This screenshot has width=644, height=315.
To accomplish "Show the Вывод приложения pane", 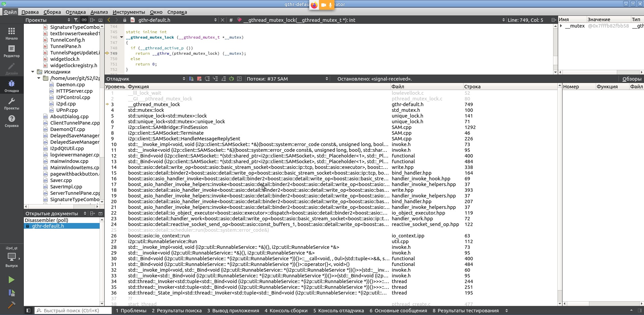I will [233, 311].
